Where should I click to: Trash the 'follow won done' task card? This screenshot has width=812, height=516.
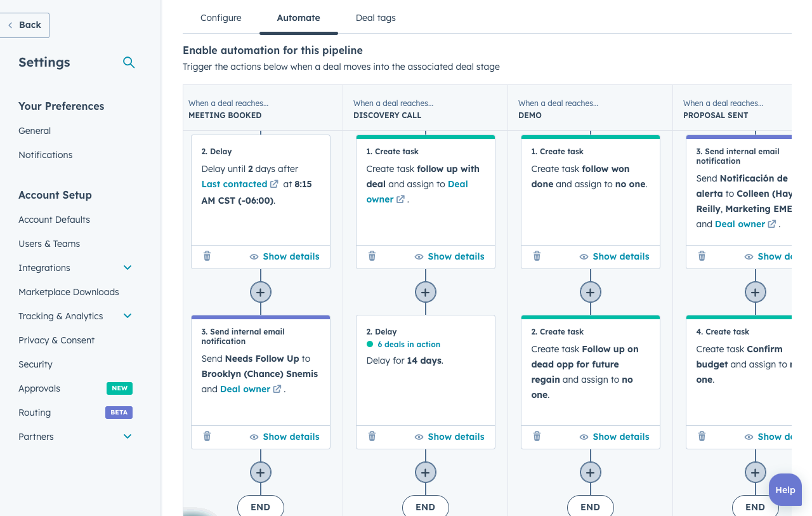(537, 256)
